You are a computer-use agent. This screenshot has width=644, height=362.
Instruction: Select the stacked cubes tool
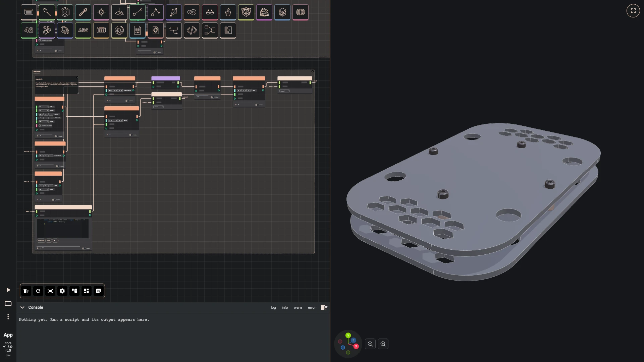pos(282,12)
